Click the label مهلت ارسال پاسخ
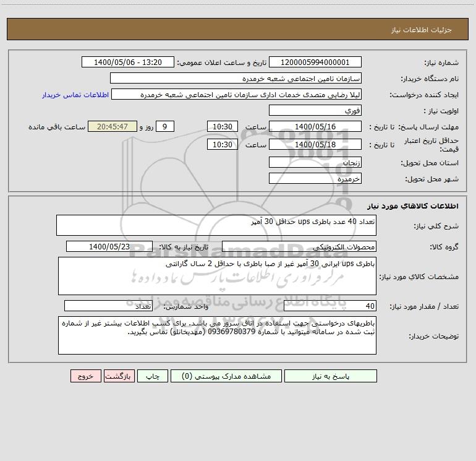This screenshot has width=476, height=461. 428,127
